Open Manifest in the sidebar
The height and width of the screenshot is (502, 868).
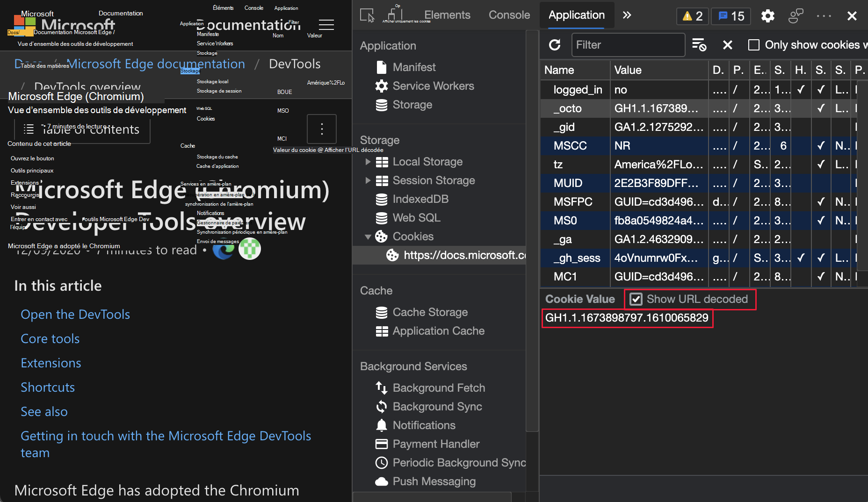(x=414, y=67)
